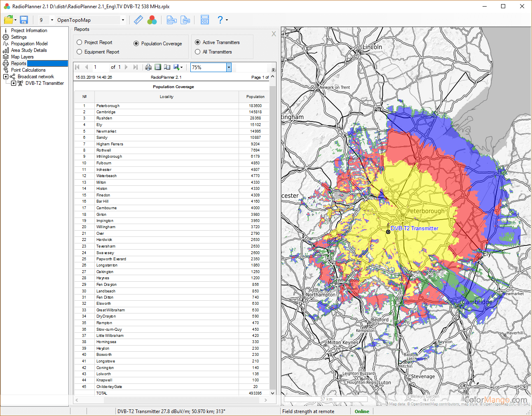
Task: Go to Area Study Details
Action: [x=29, y=50]
